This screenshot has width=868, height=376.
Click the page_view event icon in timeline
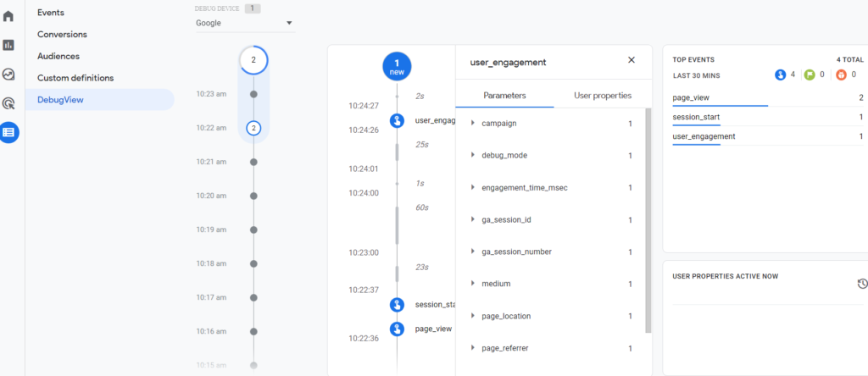[x=397, y=329]
